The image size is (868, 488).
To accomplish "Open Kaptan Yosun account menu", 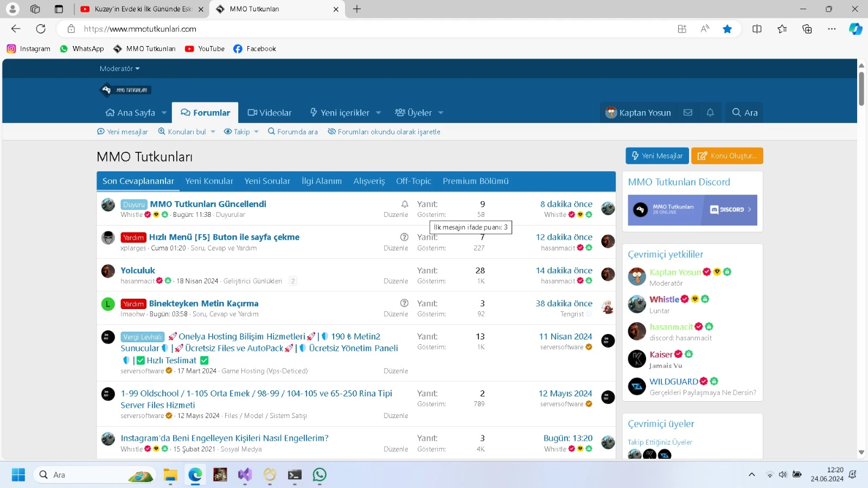I will tap(638, 112).
